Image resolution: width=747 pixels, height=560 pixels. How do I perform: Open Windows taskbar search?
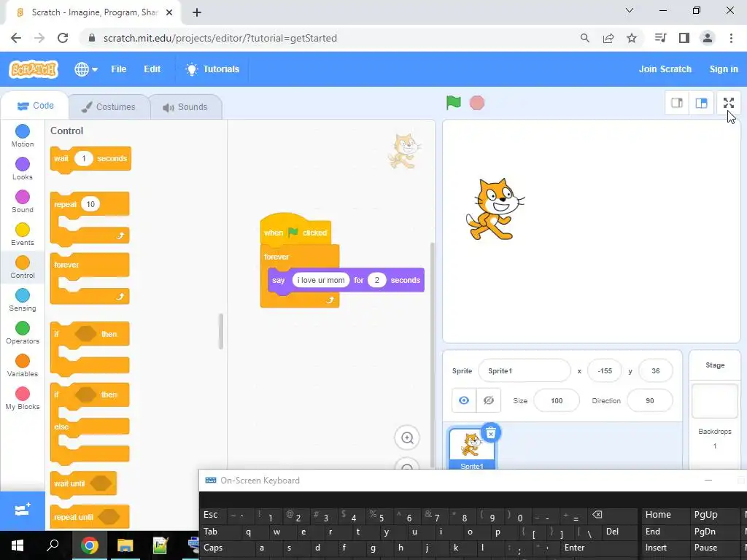(x=53, y=545)
